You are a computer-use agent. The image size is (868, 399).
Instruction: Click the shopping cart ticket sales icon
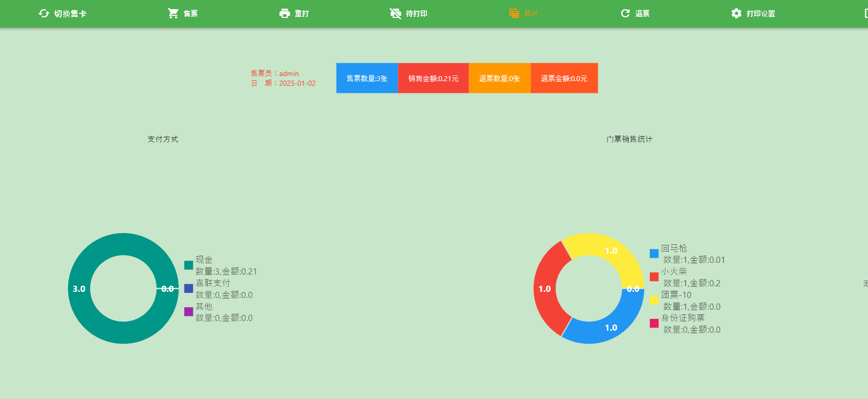(x=173, y=13)
